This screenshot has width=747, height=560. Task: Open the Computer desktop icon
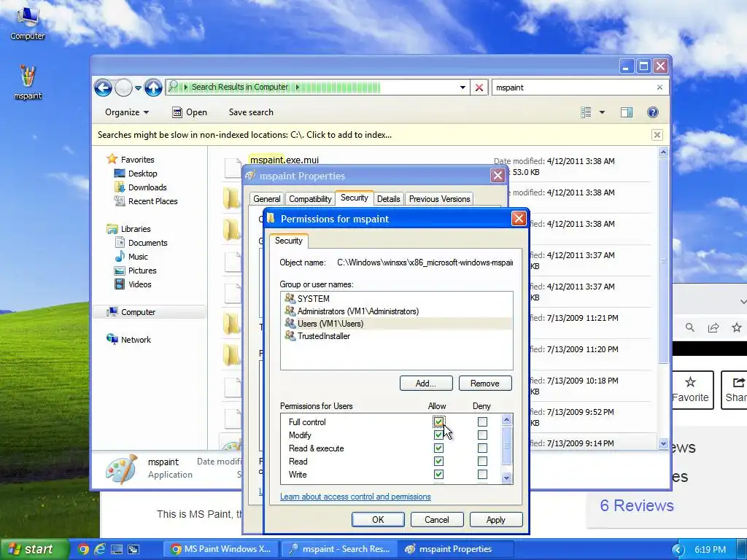pyautogui.click(x=27, y=23)
